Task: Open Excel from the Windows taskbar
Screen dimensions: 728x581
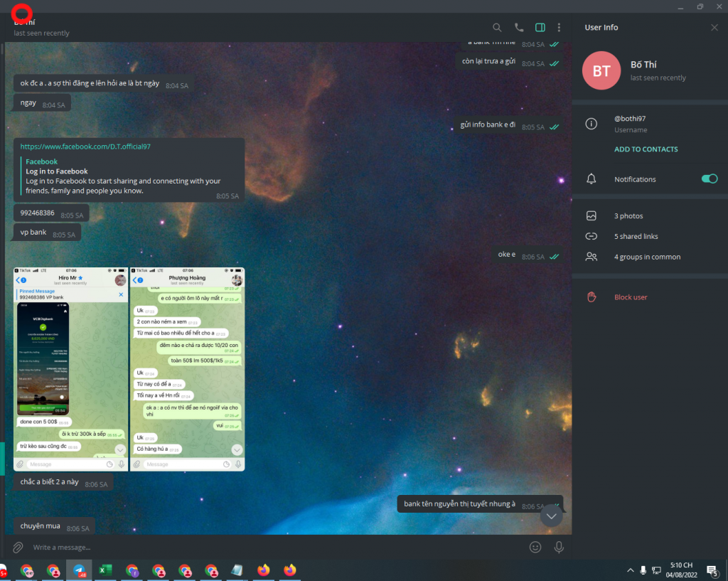Action: click(x=105, y=570)
